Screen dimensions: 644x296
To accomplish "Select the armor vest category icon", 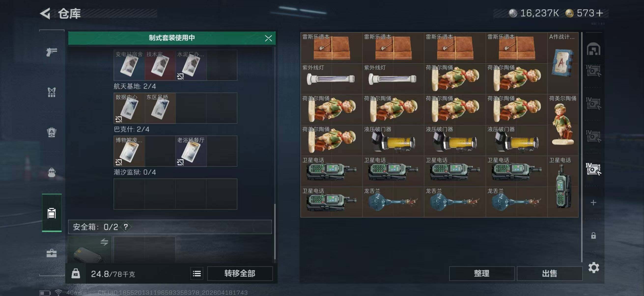I will click(x=52, y=92).
